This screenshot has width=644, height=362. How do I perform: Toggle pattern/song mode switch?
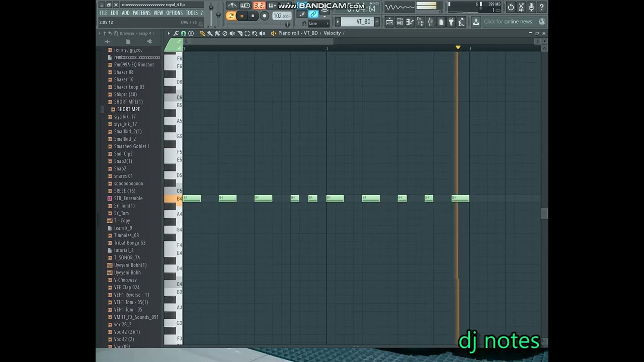[231, 16]
